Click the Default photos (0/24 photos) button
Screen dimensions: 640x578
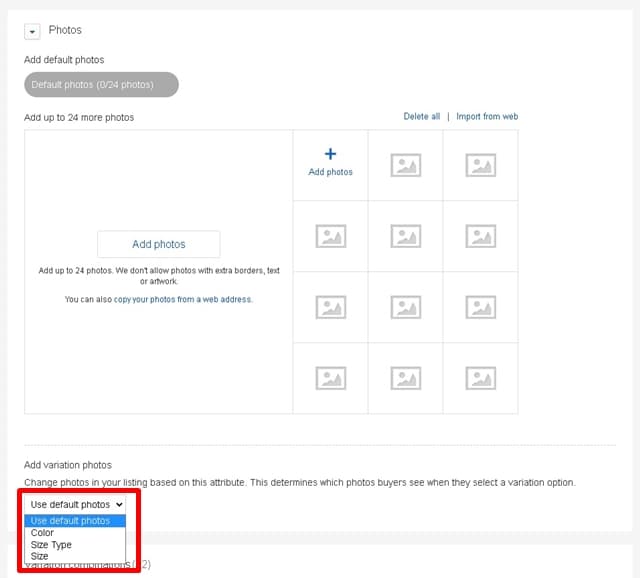[101, 85]
